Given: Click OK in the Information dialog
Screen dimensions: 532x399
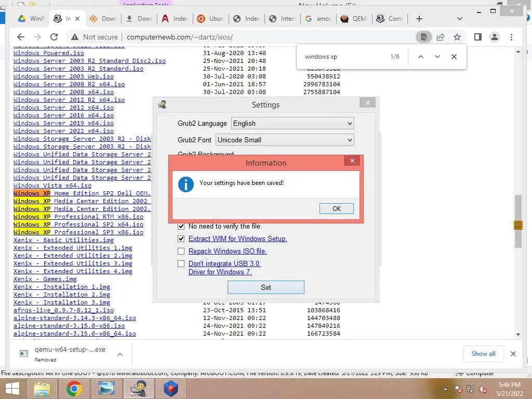Looking at the screenshot, I should point(337,209).
